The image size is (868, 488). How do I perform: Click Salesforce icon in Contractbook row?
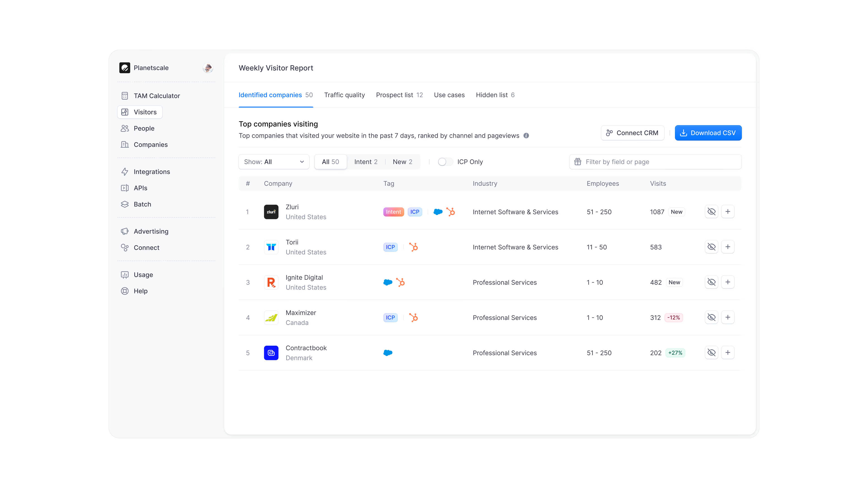388,353
